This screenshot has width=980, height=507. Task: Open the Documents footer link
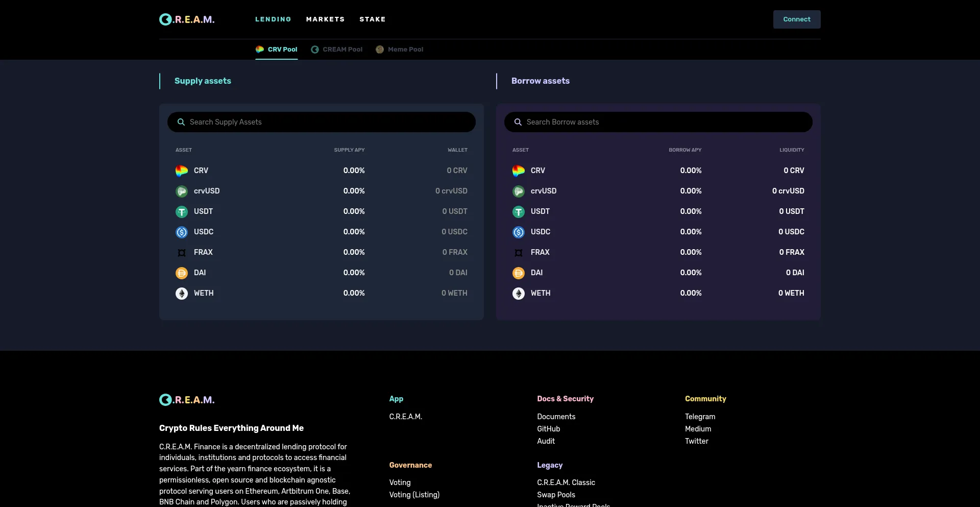click(556, 417)
